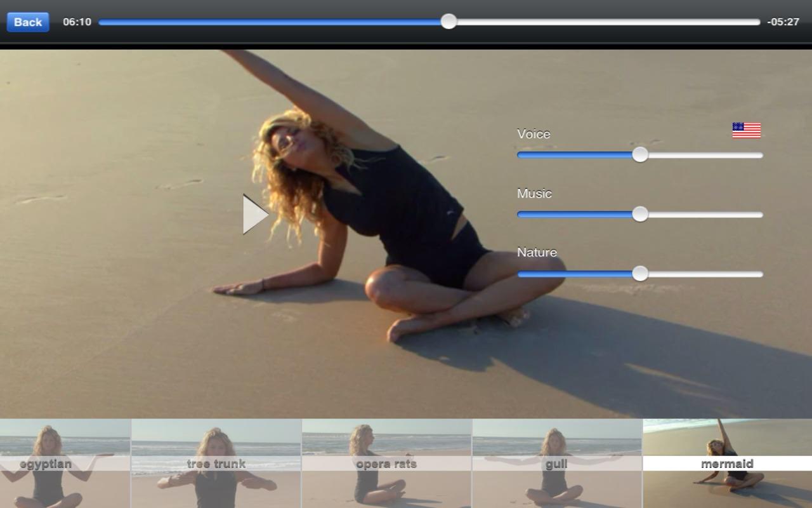Select the egyptian pose thumbnail
The image size is (812, 508).
click(65, 464)
